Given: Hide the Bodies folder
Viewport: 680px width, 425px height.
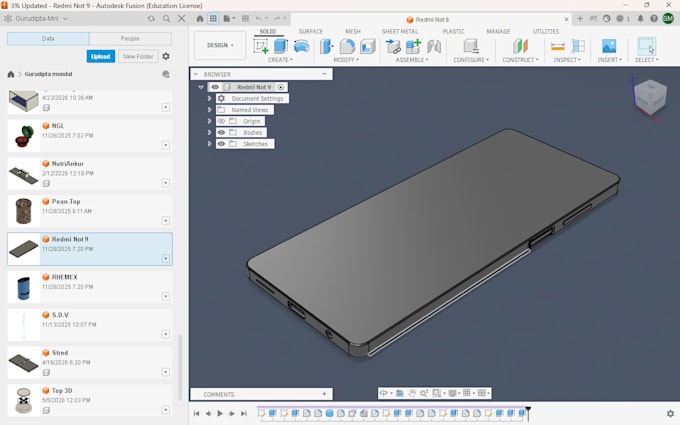Looking at the screenshot, I should click(221, 132).
